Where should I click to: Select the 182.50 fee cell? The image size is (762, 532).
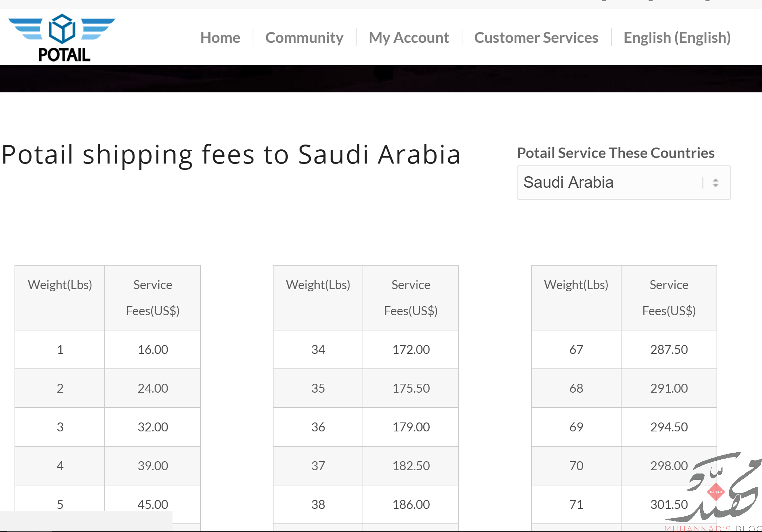click(x=411, y=466)
